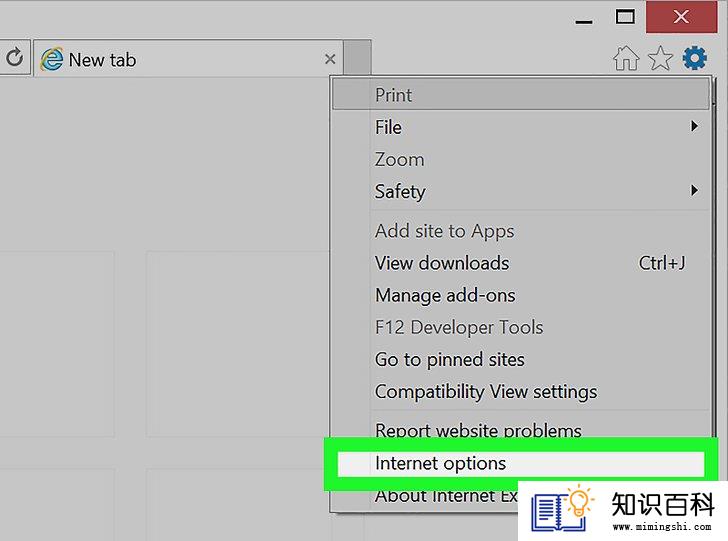This screenshot has height=541, width=728.
Task: Select Add site to Apps
Action: [521, 231]
